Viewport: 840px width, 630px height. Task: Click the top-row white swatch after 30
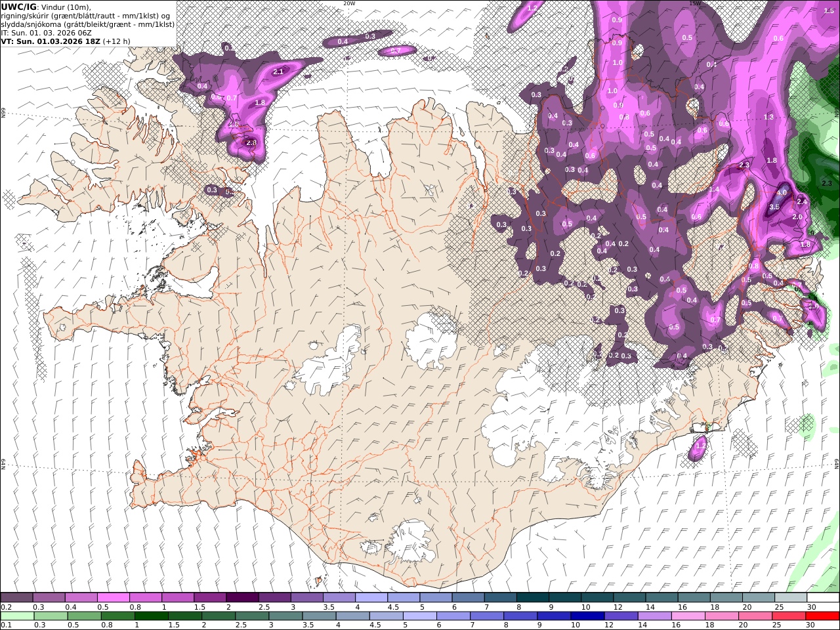click(x=823, y=597)
